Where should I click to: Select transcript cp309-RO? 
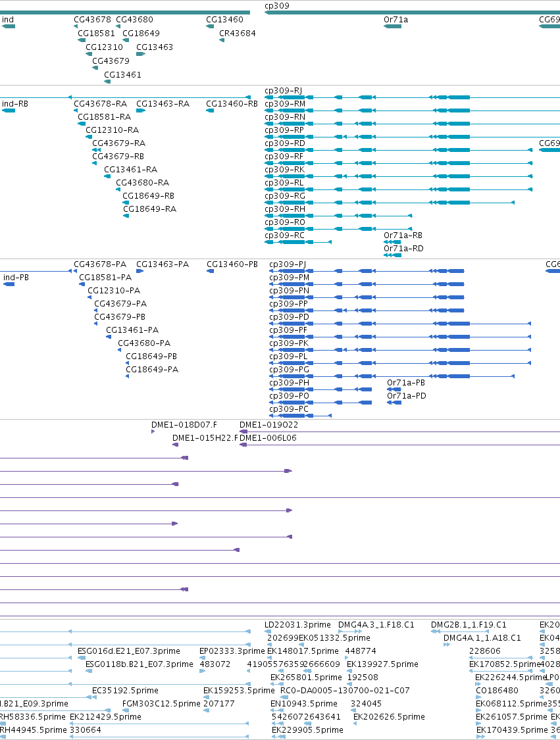pos(285,222)
